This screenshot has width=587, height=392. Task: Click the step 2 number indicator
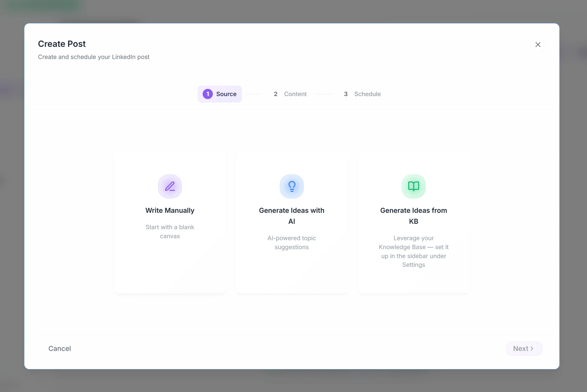click(x=275, y=94)
